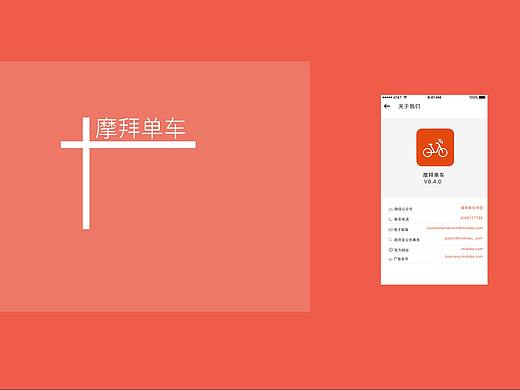Viewport: 520px width, 390px height.
Task: Open the business.mobike.com link
Action: [464, 256]
